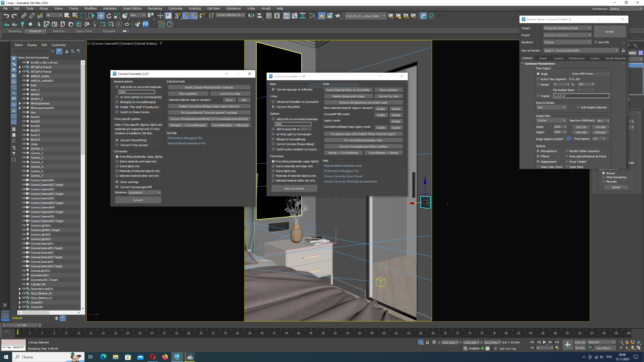Toggle the Percent Snap tool

tap(194, 16)
